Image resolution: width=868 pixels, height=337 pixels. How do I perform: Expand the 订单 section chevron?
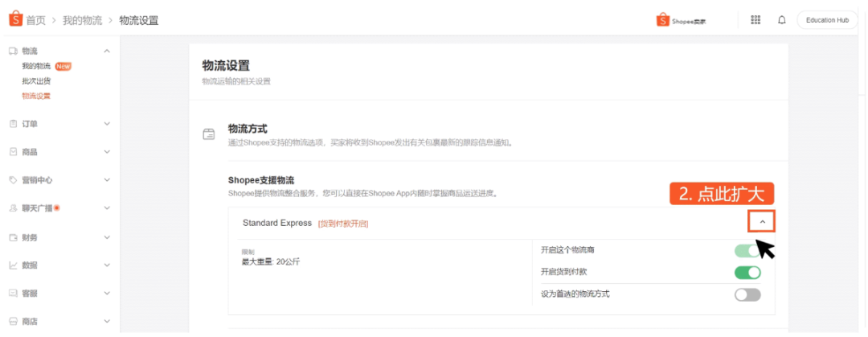(x=108, y=124)
